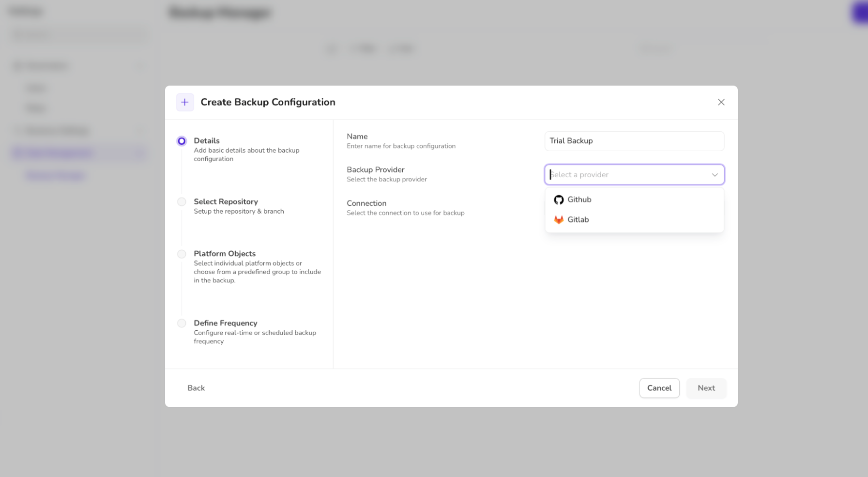Click the Name field containing Trial Backup
868x477 pixels.
(634, 141)
